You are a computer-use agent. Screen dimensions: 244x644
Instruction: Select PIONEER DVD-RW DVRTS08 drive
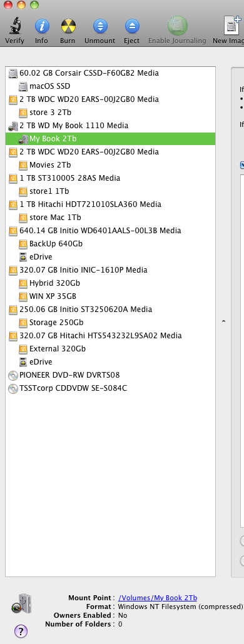(70, 375)
